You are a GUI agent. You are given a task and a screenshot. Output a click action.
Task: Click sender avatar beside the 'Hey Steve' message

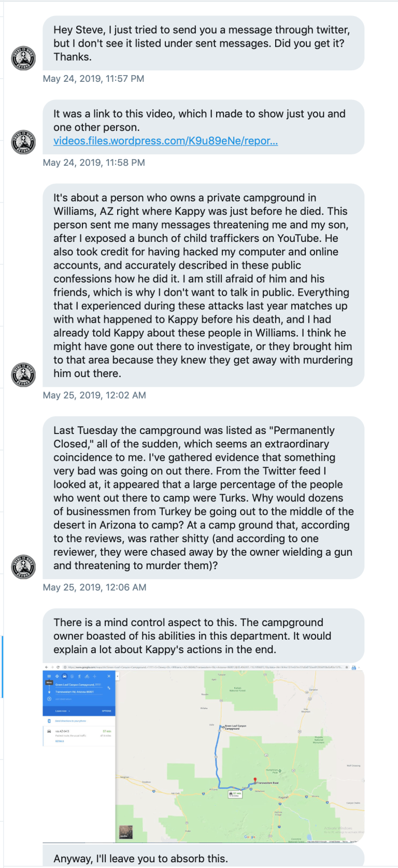[23, 57]
